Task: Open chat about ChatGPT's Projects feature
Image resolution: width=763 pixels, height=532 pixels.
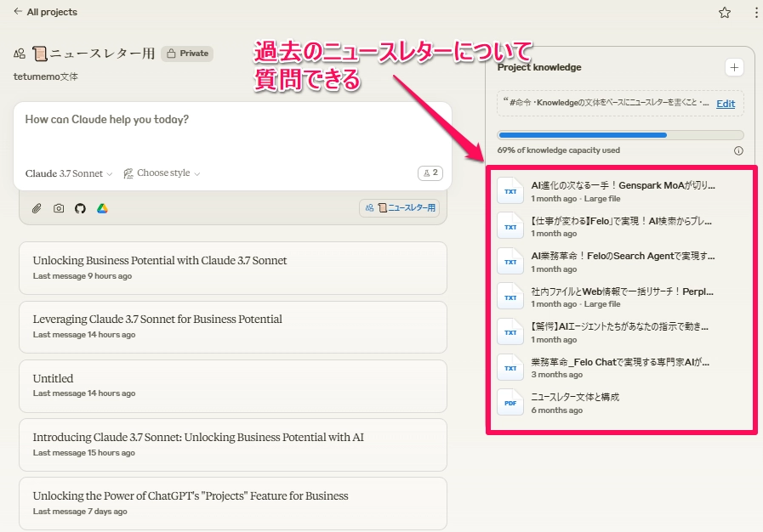Action: [233, 503]
